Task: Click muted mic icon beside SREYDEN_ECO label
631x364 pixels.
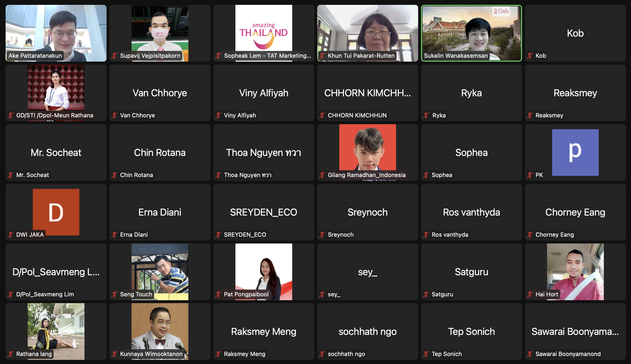Action: (218, 235)
